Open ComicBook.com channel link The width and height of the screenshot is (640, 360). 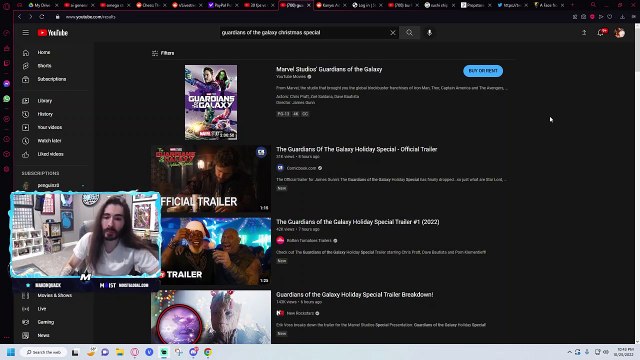[301, 168]
